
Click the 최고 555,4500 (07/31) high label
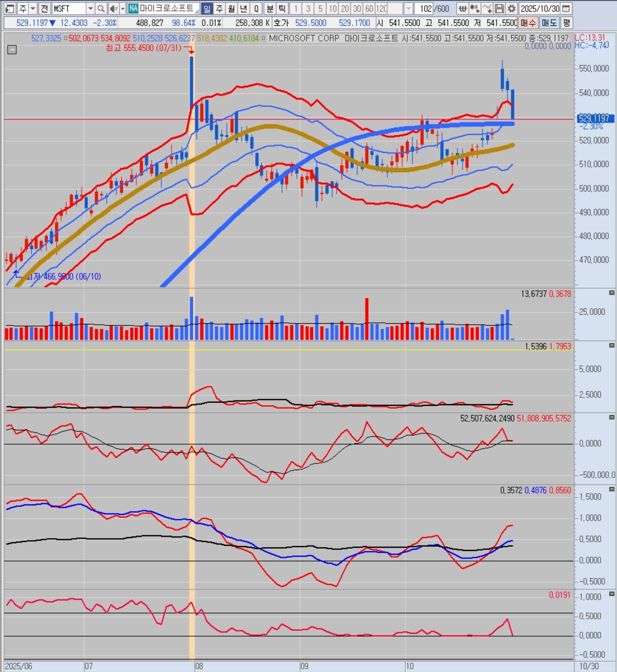[x=143, y=48]
